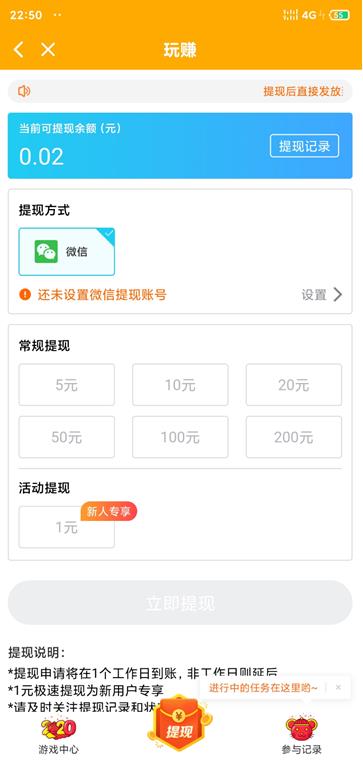Open the 提现记录 page

pos(304,146)
